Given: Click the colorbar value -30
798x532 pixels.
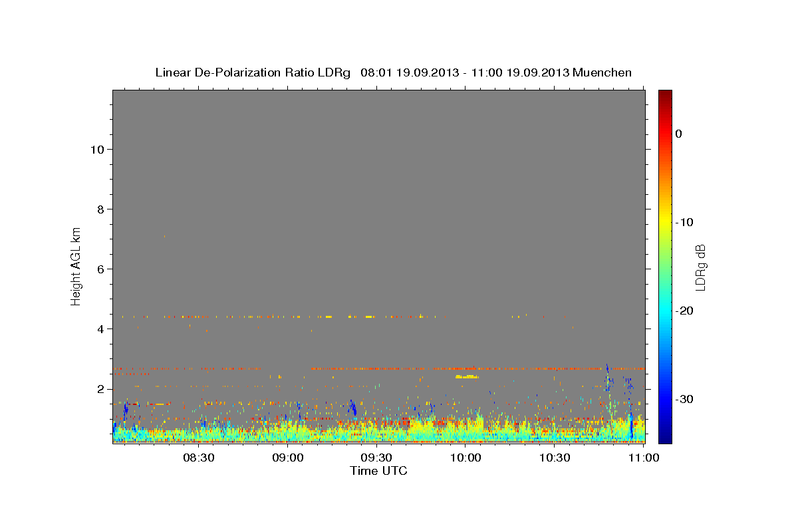Looking at the screenshot, I should 684,399.
